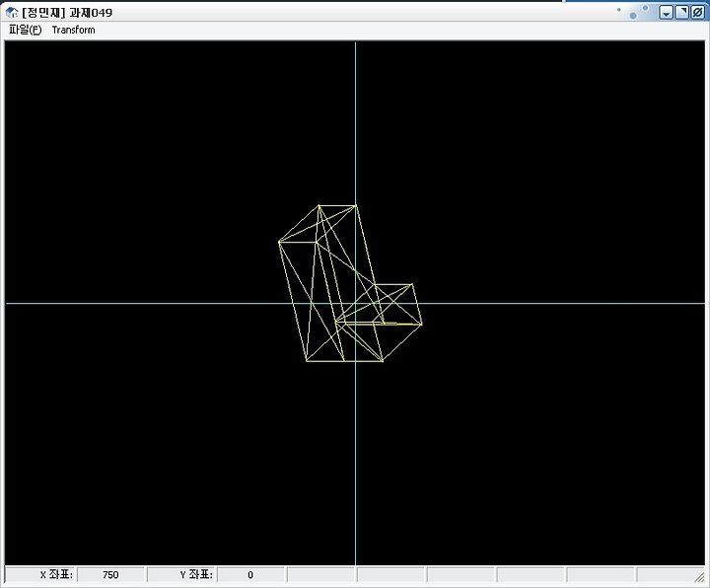Close the 과제049 window

(x=697, y=12)
